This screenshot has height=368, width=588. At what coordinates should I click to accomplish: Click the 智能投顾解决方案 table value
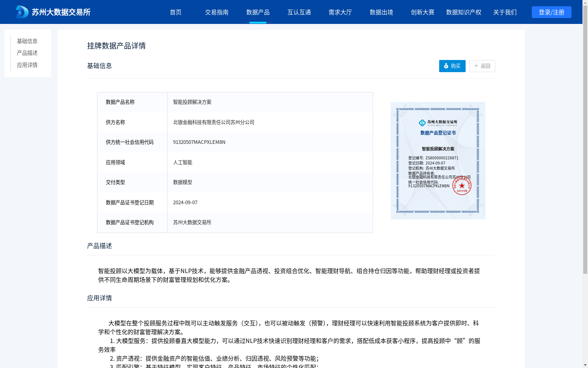click(192, 102)
